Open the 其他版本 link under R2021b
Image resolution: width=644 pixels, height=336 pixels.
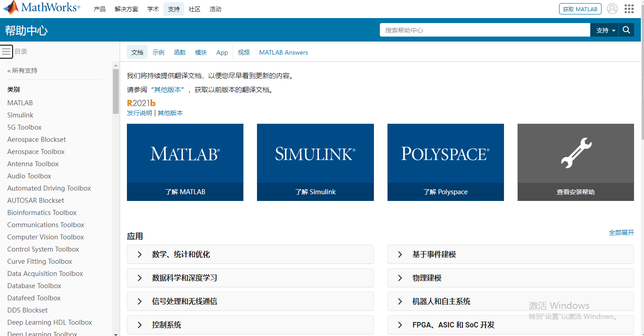pos(170,113)
